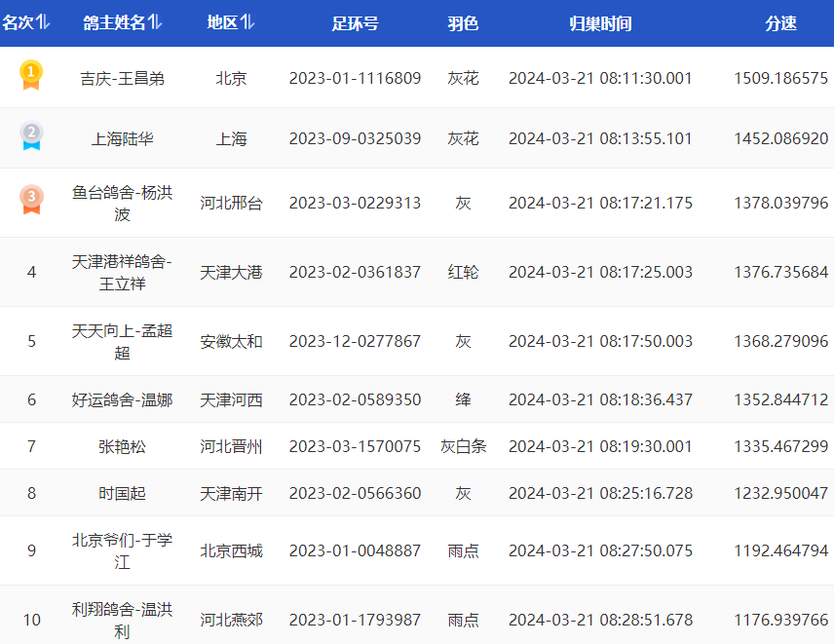Viewport: 834px width, 644px height.
Task: Click owner 利翔鸽舍-温洪利 in rank 10
Action: pyautogui.click(x=122, y=620)
